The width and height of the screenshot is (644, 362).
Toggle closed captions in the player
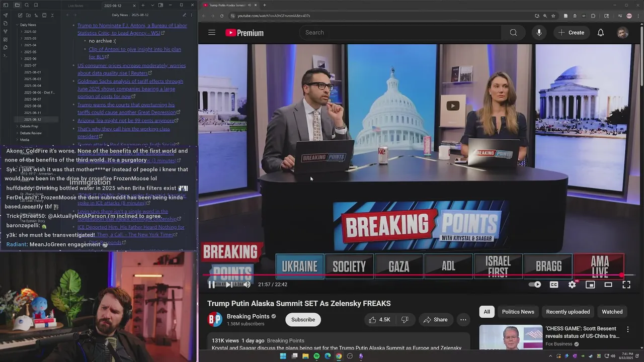pyautogui.click(x=554, y=285)
